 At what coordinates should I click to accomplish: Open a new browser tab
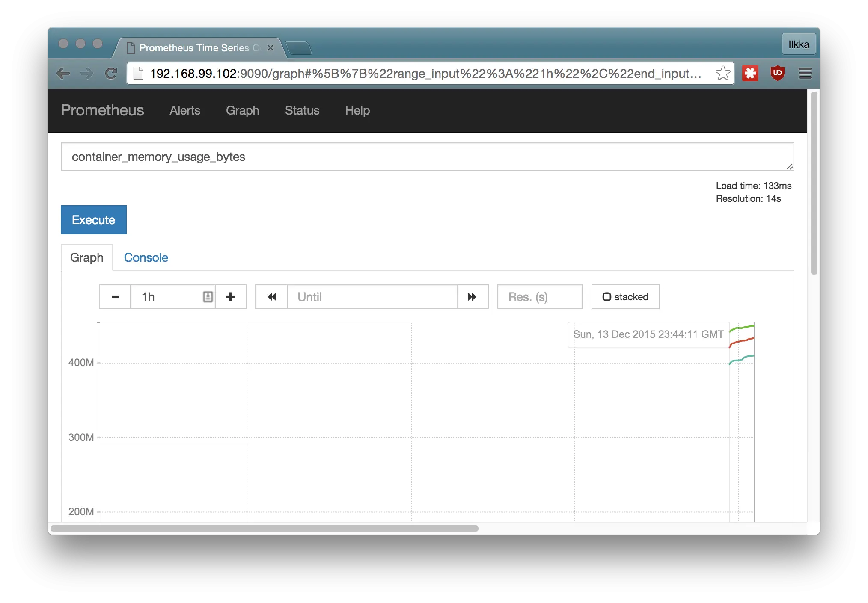(299, 48)
